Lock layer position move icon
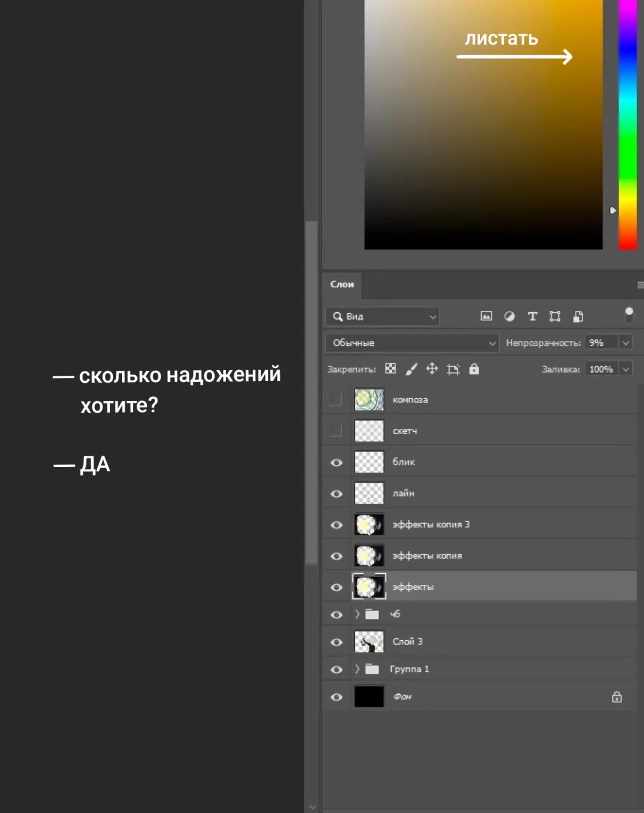This screenshot has height=813, width=644. (432, 368)
